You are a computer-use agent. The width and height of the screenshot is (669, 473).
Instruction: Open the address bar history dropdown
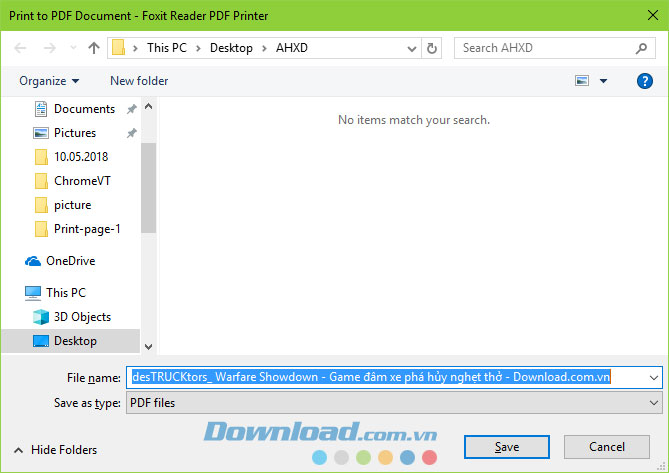click(412, 49)
